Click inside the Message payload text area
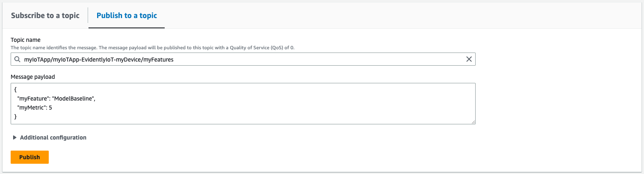 point(243,103)
